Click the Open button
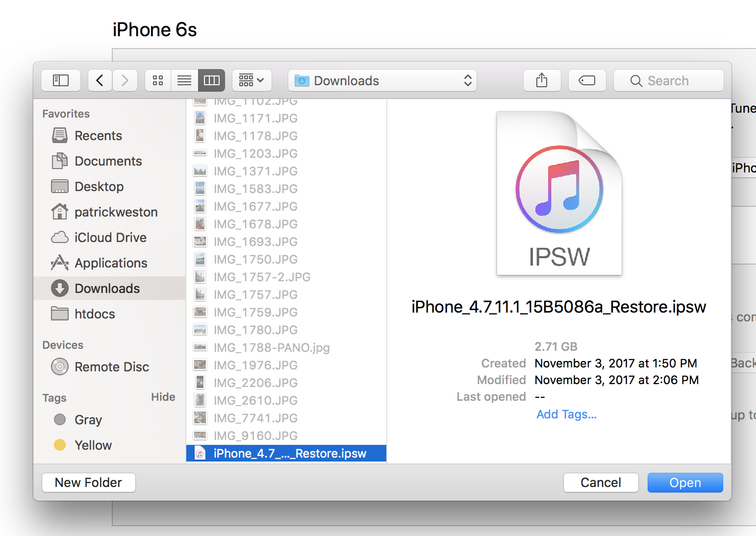756x536 pixels. 685,483
